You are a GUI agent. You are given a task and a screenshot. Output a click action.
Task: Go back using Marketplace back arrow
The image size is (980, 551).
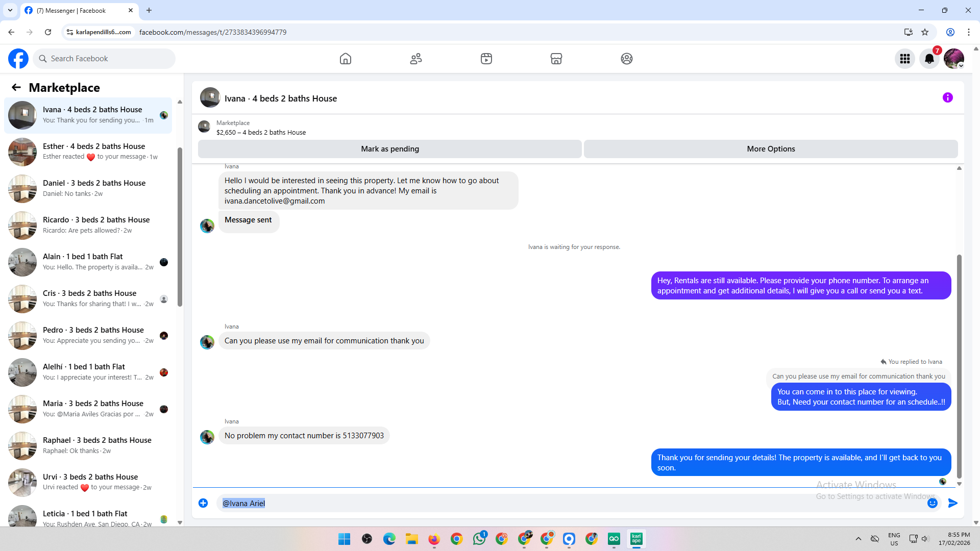pos(16,88)
